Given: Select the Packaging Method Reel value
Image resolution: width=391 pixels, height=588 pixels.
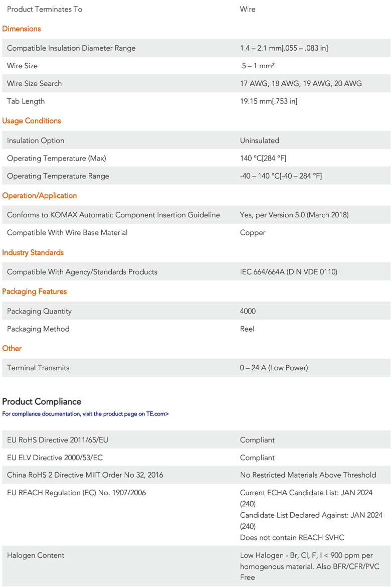Looking at the screenshot, I should tap(247, 329).
